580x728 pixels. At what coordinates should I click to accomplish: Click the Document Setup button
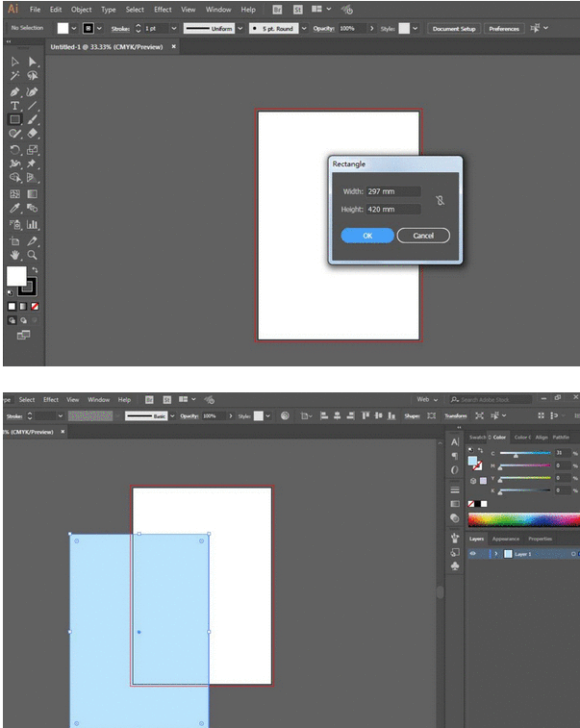(453, 29)
